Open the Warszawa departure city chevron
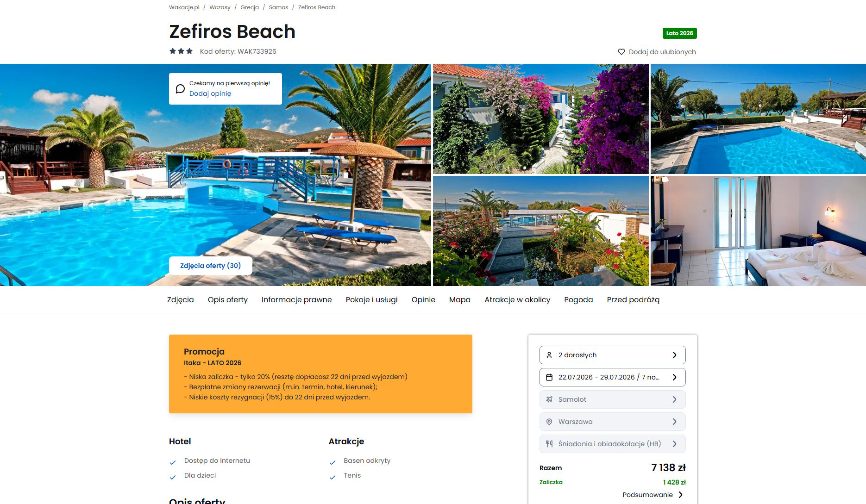This screenshot has width=866, height=504. pos(674,422)
